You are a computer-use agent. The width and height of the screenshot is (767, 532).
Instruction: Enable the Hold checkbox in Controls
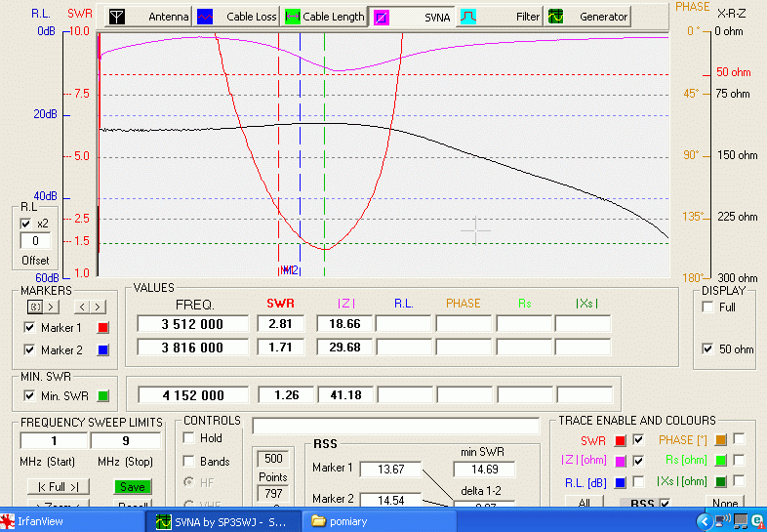point(189,438)
